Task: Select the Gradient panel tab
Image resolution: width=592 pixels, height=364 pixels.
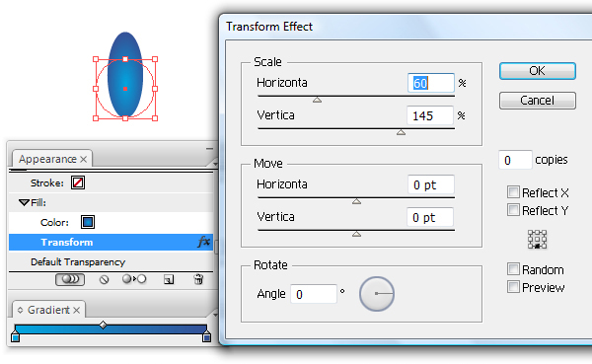Action: click(x=48, y=310)
